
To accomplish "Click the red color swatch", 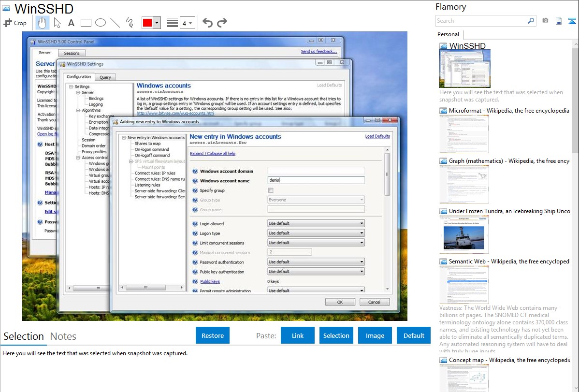I will click(x=147, y=23).
